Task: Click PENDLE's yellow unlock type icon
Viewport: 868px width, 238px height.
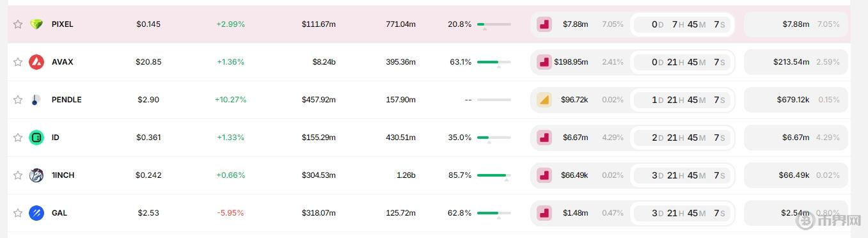Action: pos(544,100)
